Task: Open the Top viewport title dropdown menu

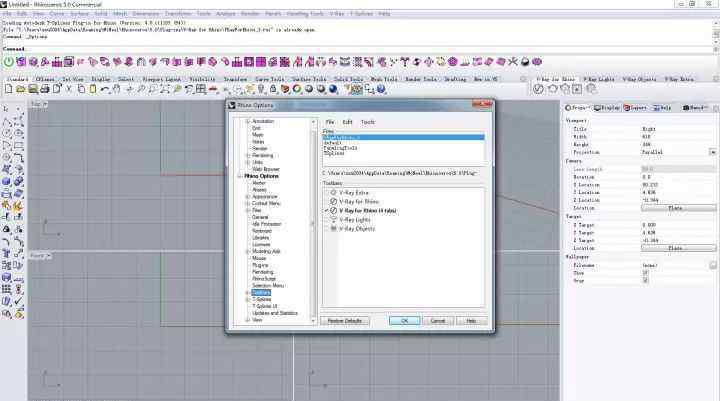Action: (45, 104)
